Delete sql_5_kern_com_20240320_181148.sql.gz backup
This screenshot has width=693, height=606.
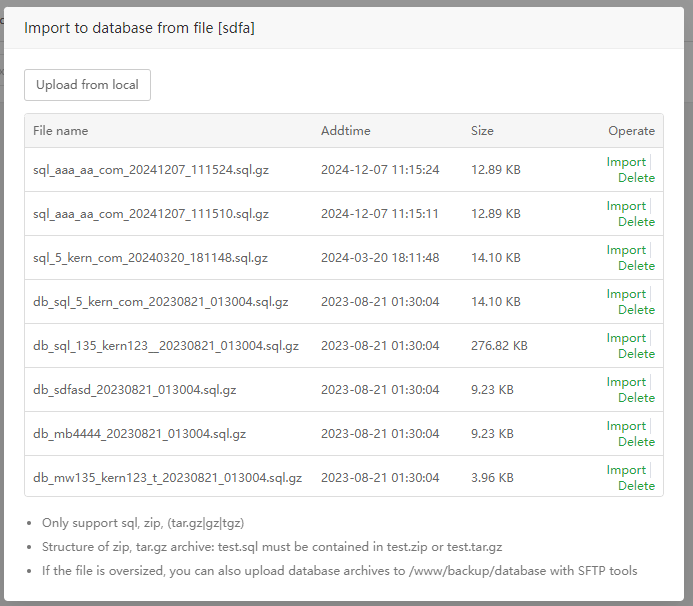coord(636,266)
